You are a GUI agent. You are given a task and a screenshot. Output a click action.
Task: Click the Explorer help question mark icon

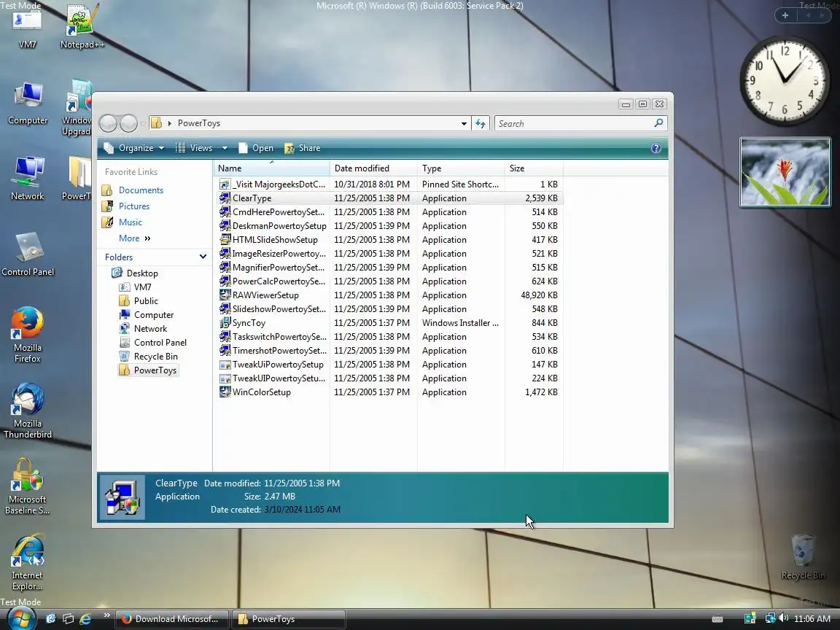656,149
